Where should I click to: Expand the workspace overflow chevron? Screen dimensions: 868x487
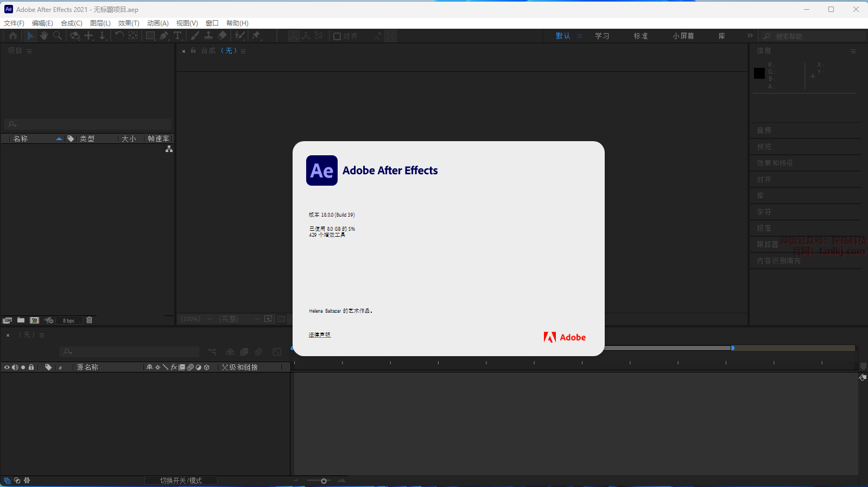pyautogui.click(x=750, y=36)
